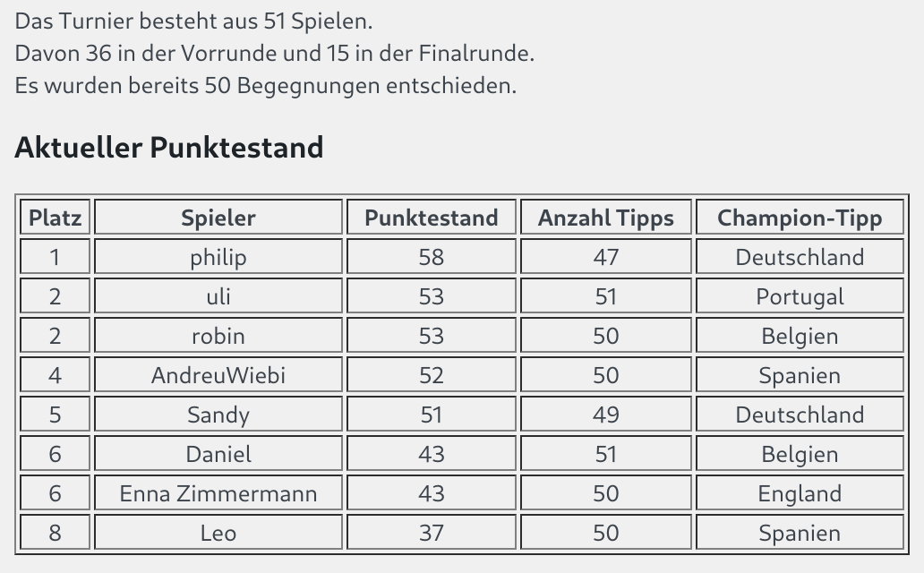Viewport: 924px width, 573px height.
Task: Click the Spieler column header
Action: click(x=218, y=218)
